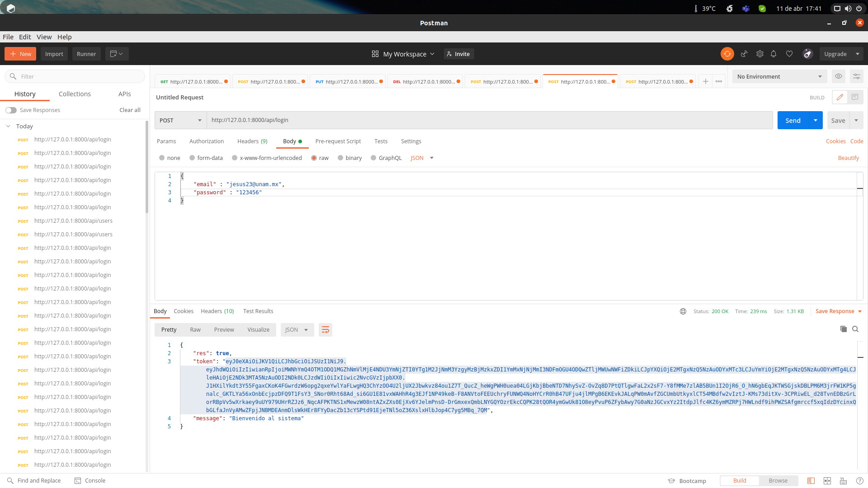The height and width of the screenshot is (488, 868).
Task: Open the POST method selector
Action: pyautogui.click(x=180, y=120)
